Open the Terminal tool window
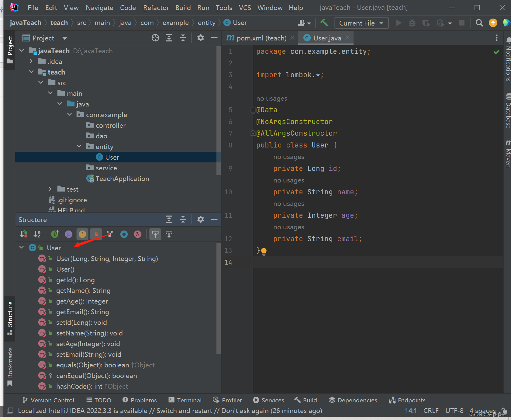Screen dimensions: 511x420 tap(185, 400)
